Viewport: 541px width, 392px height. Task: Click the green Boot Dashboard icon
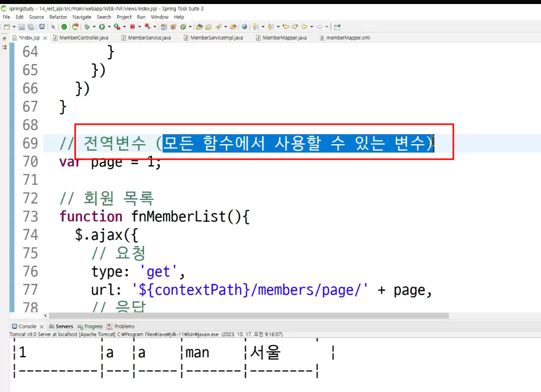click(64, 27)
